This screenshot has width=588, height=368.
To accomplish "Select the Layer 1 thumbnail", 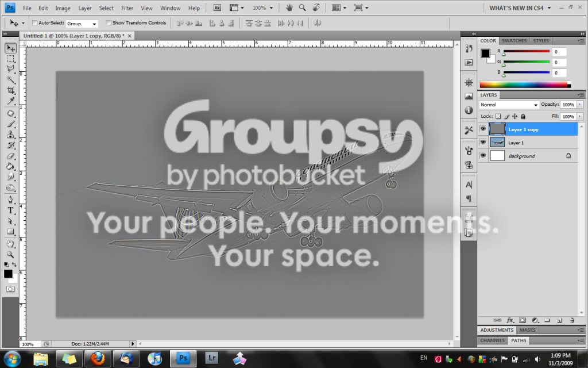I will tap(497, 143).
